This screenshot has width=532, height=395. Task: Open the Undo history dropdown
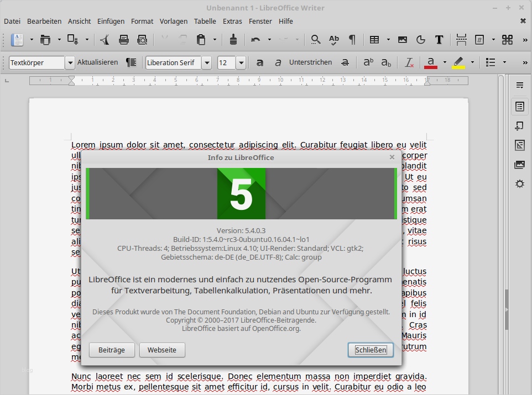[x=270, y=40]
